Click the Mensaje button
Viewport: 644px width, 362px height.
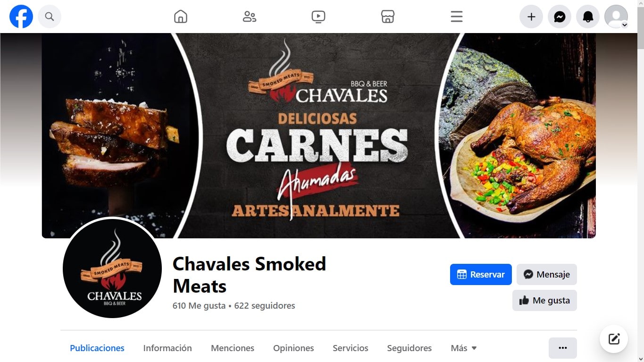coord(547,274)
